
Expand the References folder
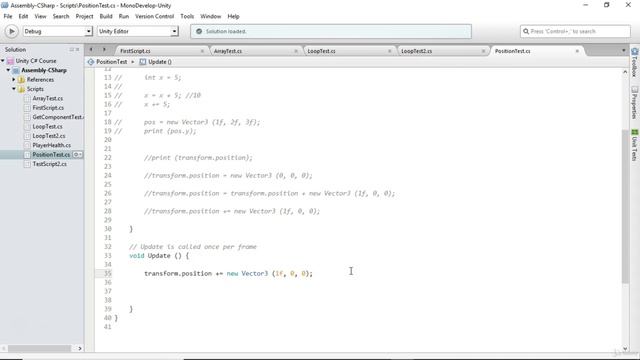[x=14, y=80]
